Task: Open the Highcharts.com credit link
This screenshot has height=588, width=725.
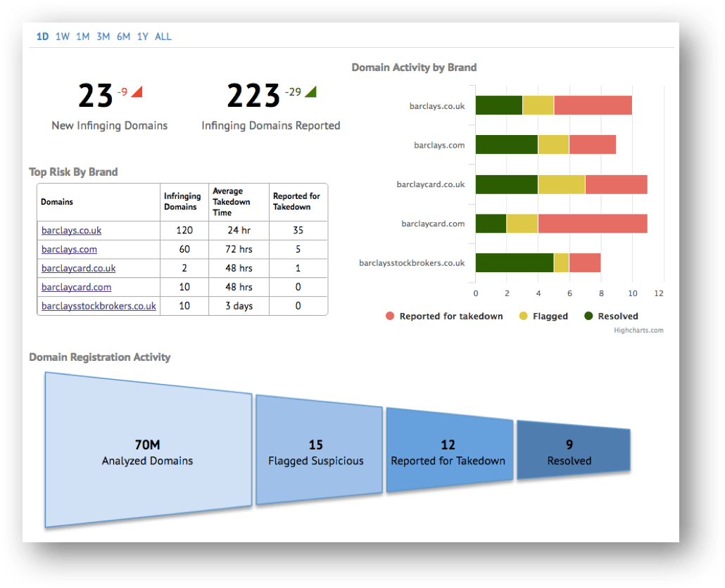Action: [x=638, y=331]
